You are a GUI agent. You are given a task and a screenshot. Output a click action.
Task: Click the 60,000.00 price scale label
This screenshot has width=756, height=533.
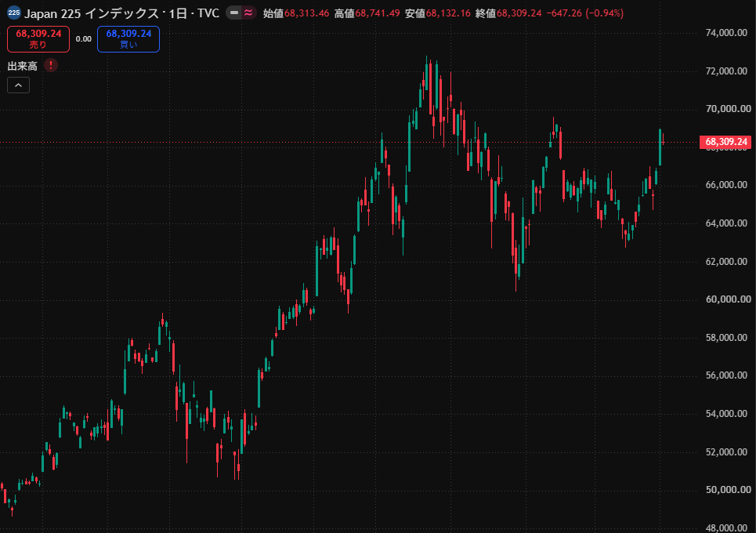click(728, 299)
